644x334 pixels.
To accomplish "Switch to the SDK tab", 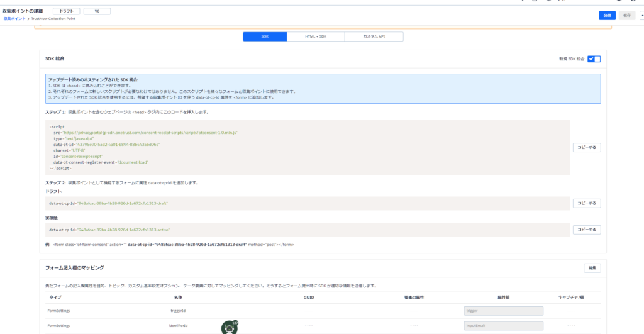I will click(x=265, y=36).
